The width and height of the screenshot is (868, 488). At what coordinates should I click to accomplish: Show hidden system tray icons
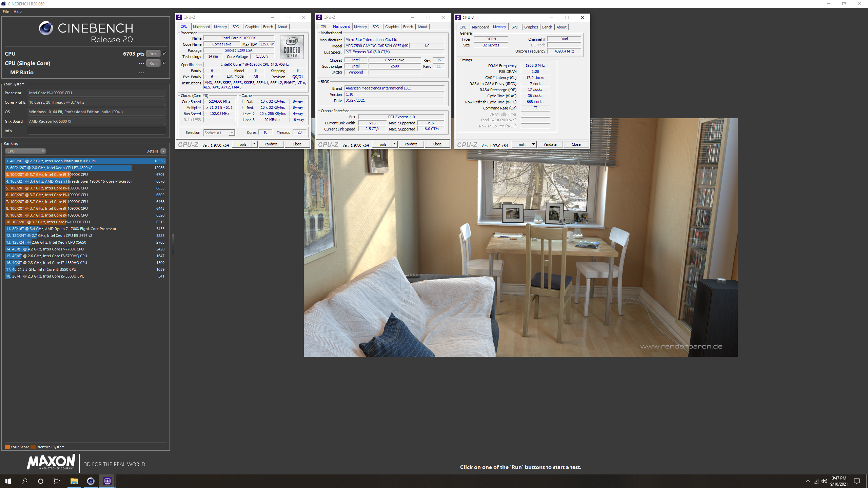[808, 481]
